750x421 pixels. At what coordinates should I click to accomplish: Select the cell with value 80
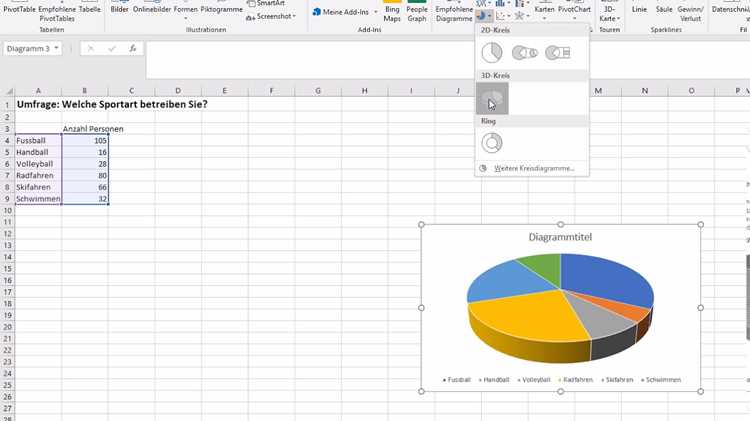85,176
